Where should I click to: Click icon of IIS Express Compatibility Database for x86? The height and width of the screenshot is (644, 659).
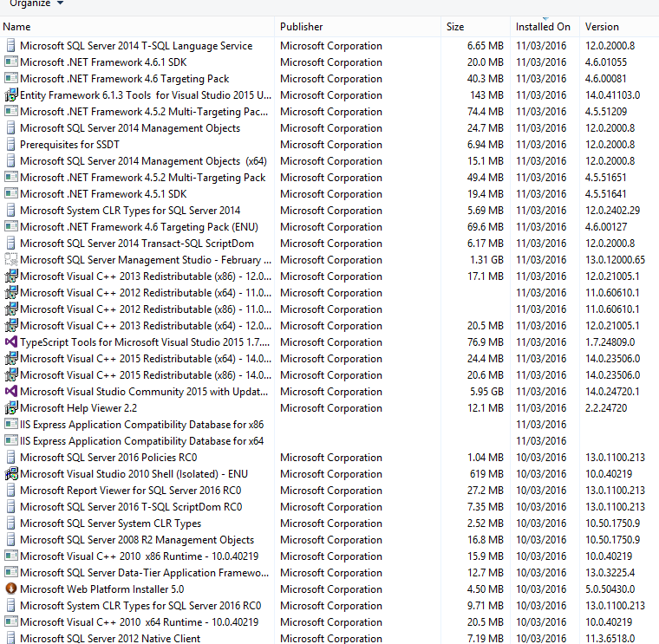(11, 425)
